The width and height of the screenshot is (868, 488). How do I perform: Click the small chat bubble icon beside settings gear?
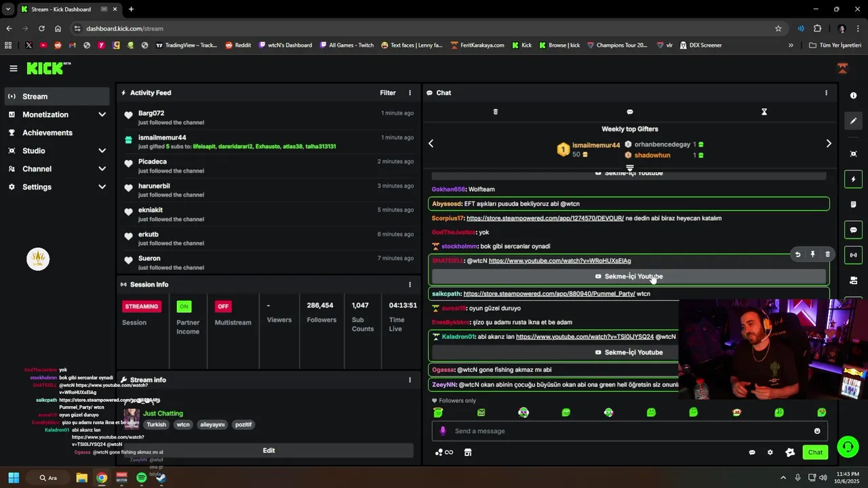[752, 452]
